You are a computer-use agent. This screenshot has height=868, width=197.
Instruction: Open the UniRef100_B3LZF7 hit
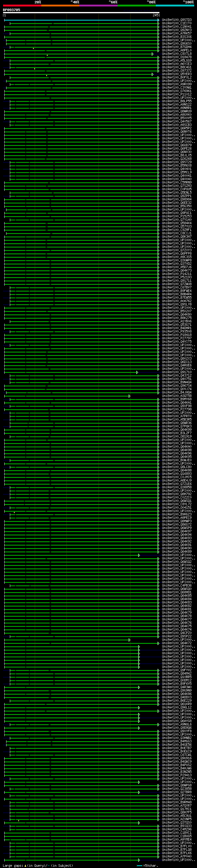point(177,433)
